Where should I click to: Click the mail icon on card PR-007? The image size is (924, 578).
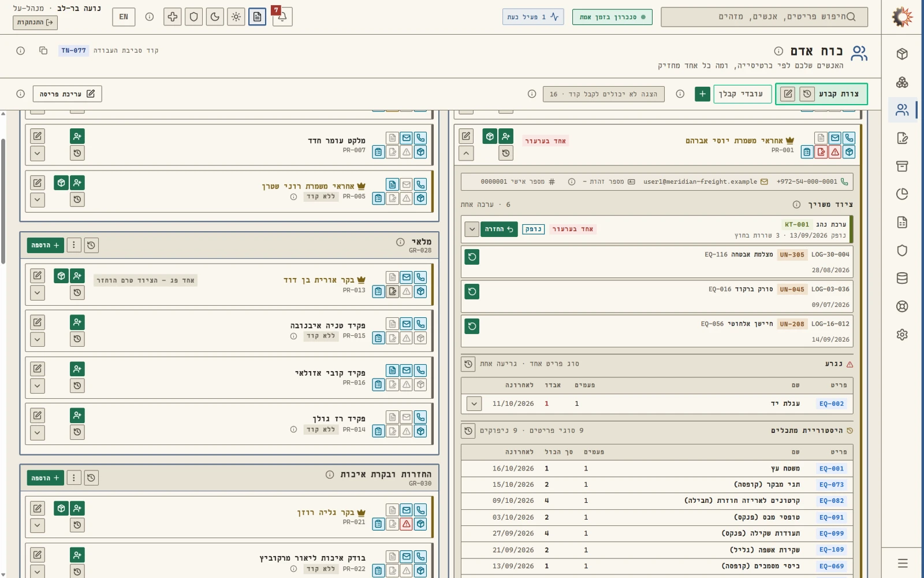[x=407, y=138]
